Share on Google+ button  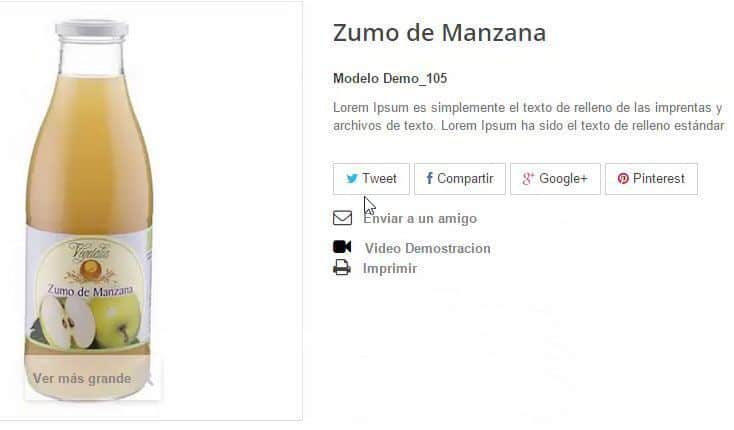(555, 179)
